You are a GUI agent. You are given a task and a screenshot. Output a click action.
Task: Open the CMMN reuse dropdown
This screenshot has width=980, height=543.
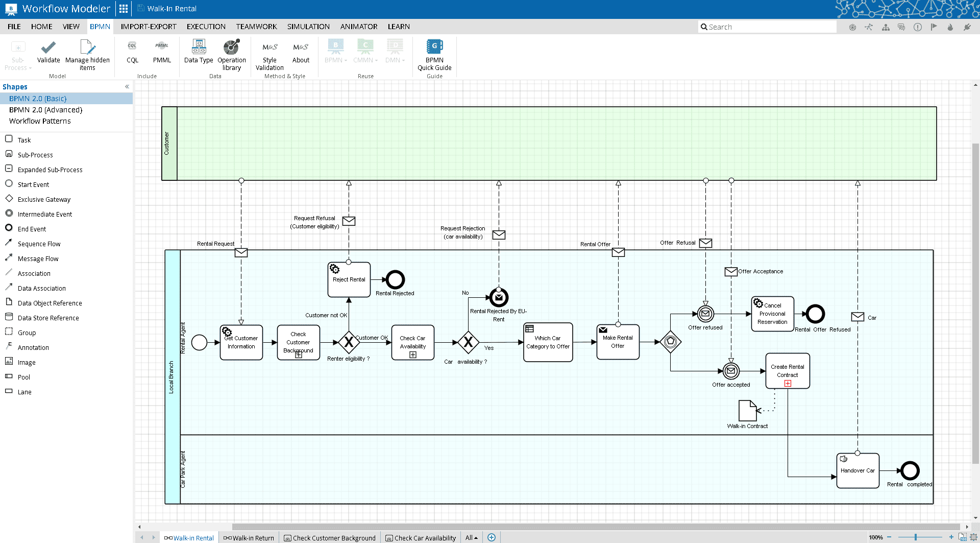[x=365, y=51]
